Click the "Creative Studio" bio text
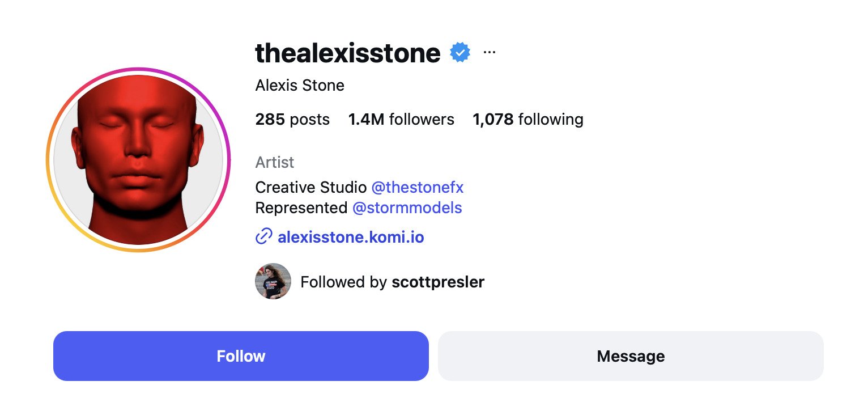Screen dimensions: 868x415 click(x=310, y=187)
